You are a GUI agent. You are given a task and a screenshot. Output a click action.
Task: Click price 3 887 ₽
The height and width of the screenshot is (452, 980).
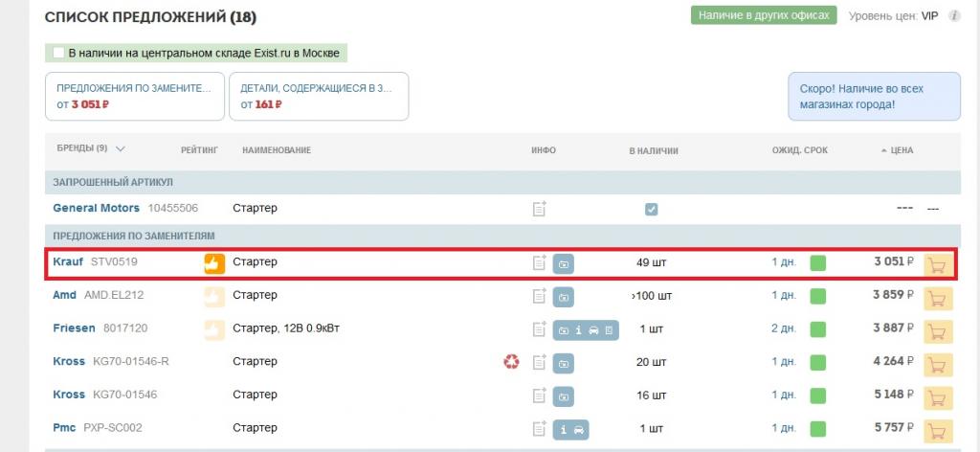(894, 327)
